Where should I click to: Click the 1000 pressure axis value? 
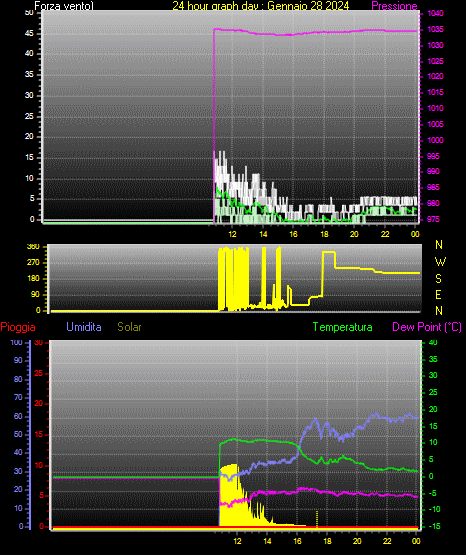(x=436, y=140)
